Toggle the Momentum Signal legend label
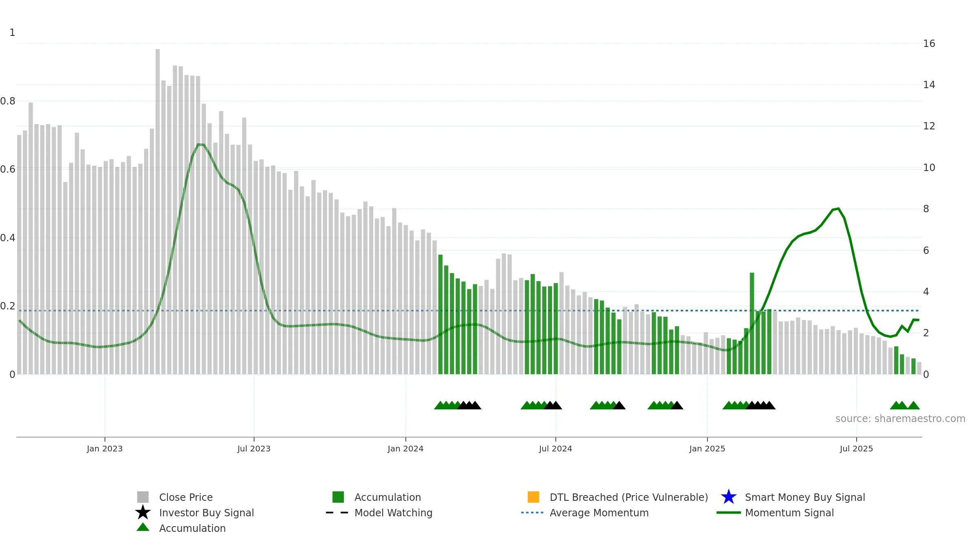The width and height of the screenshot is (980, 551). point(789,513)
